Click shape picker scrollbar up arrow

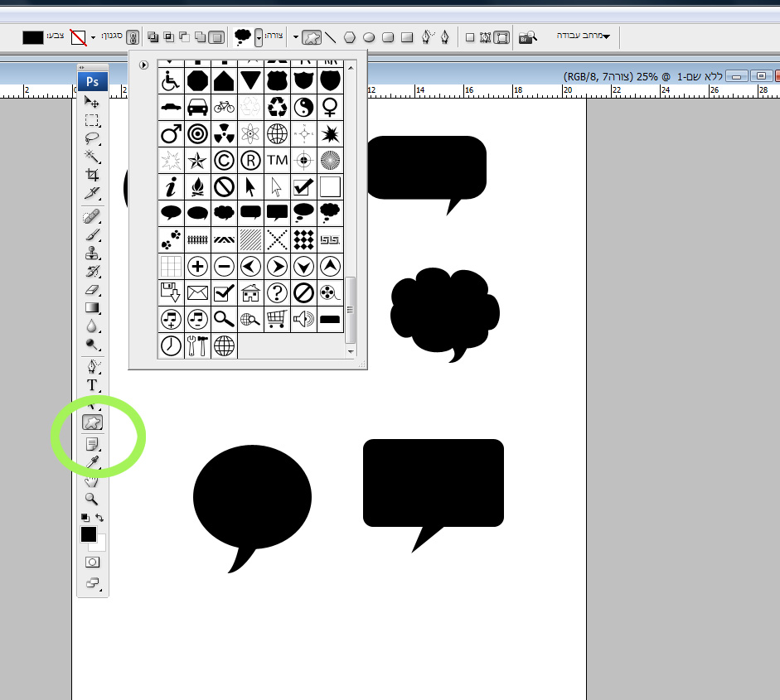tap(351, 66)
